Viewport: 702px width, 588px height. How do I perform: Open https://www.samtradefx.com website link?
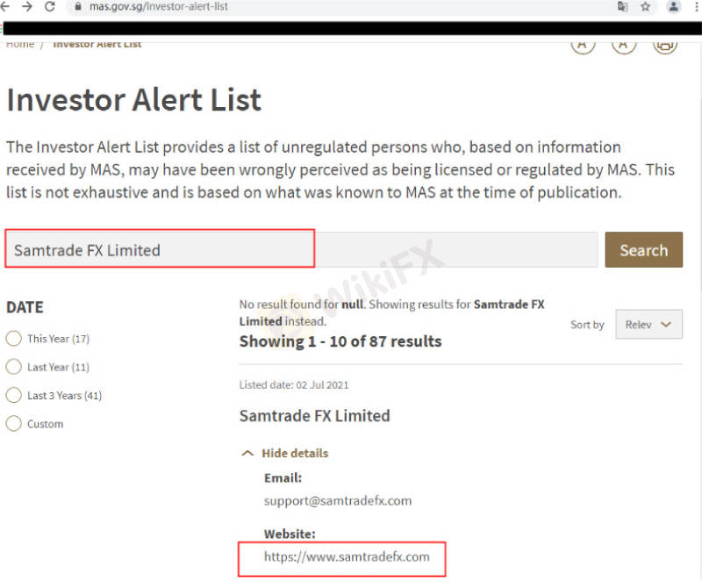[x=347, y=556]
